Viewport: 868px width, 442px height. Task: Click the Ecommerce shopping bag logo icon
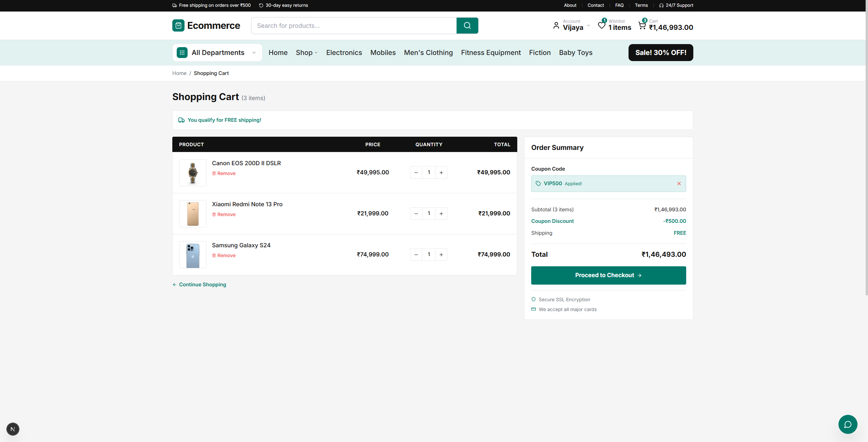(x=178, y=25)
